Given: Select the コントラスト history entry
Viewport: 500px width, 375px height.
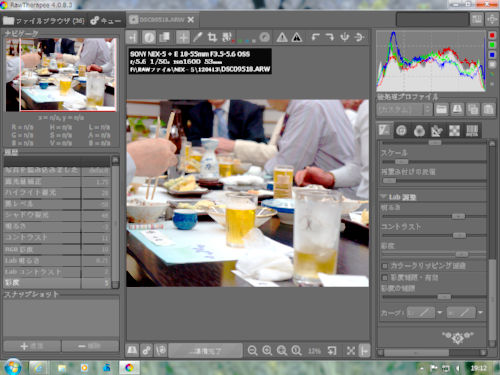Looking at the screenshot, I should (57, 238).
